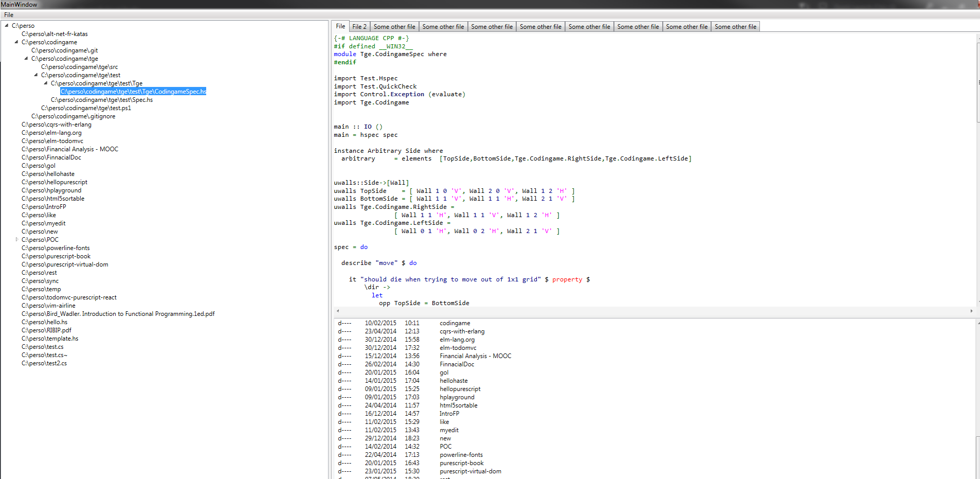Select C:\perso\hplayground tree item
The height and width of the screenshot is (479, 980).
coord(51,190)
